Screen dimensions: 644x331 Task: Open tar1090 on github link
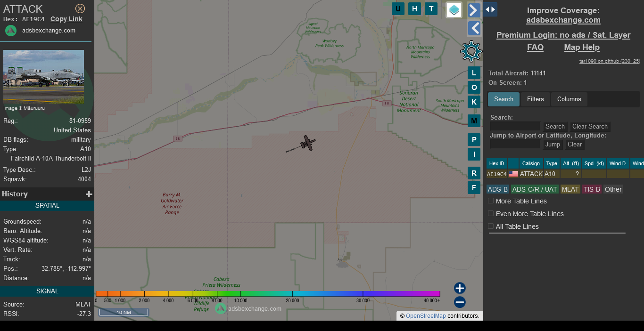[610, 61]
